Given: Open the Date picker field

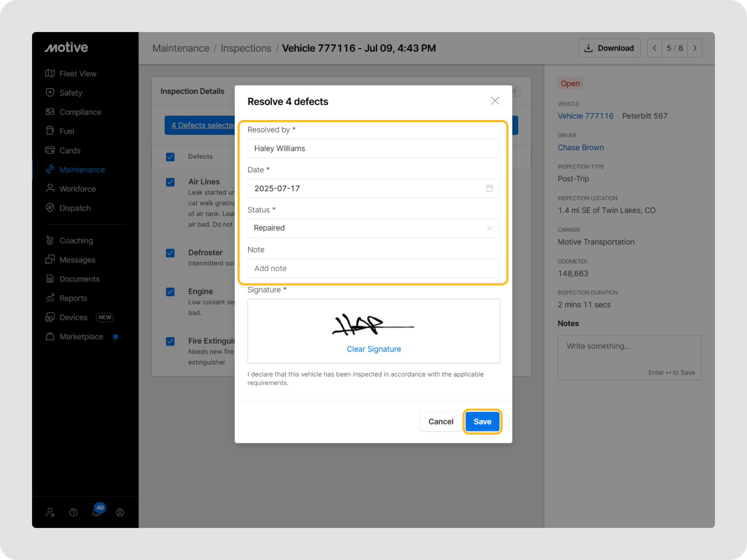Looking at the screenshot, I should [x=365, y=188].
